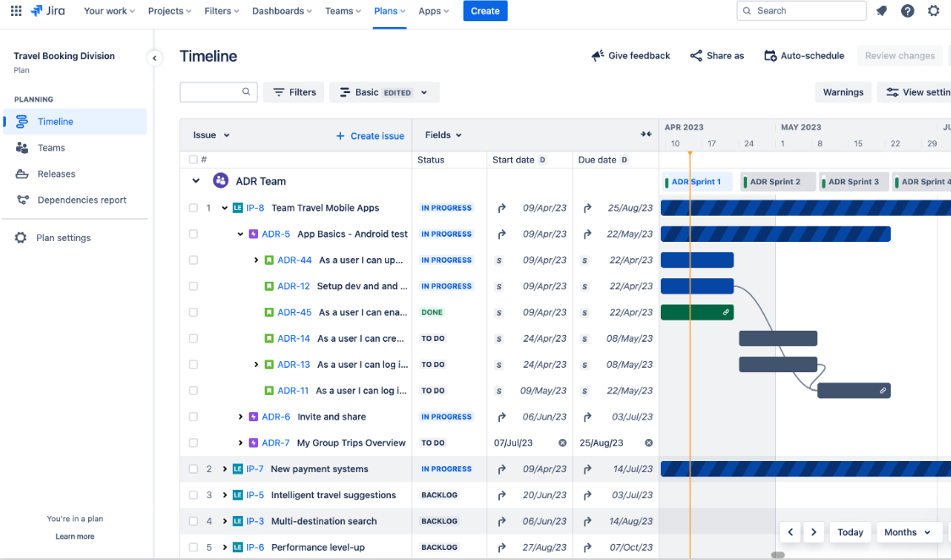Click the blue Create button
The width and height of the screenshot is (951, 560).
coord(485,11)
